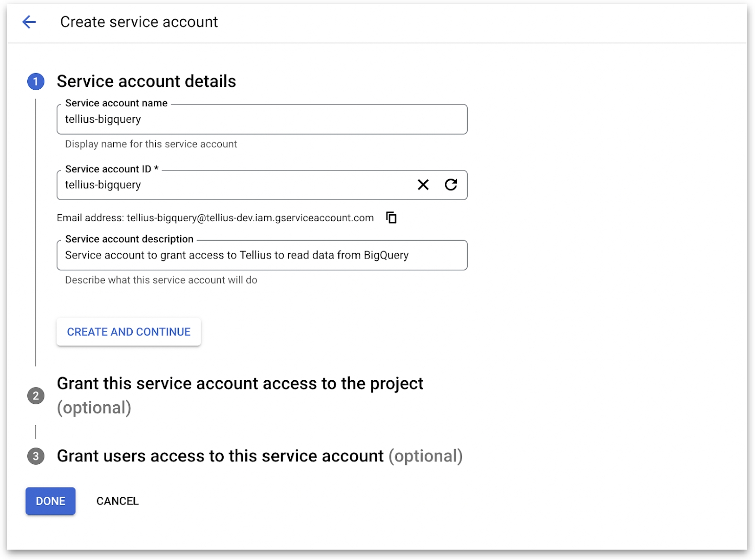This screenshot has width=755, height=560.
Task: Select the 'Service account details' step heading
Action: [x=146, y=82]
